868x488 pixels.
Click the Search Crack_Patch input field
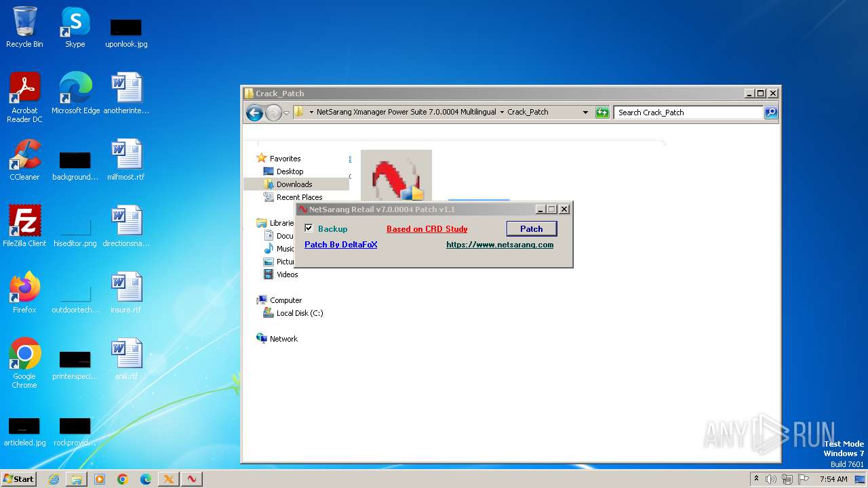(x=688, y=113)
